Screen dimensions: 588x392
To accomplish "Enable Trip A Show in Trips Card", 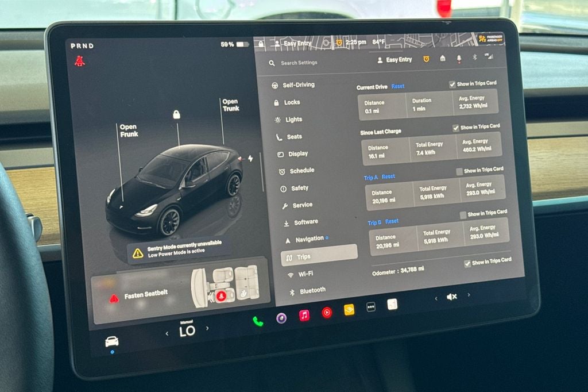I will point(459,172).
